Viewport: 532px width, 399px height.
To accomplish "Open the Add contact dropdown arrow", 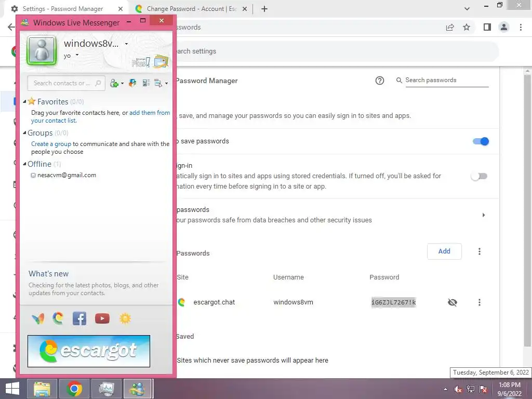I will tap(122, 84).
